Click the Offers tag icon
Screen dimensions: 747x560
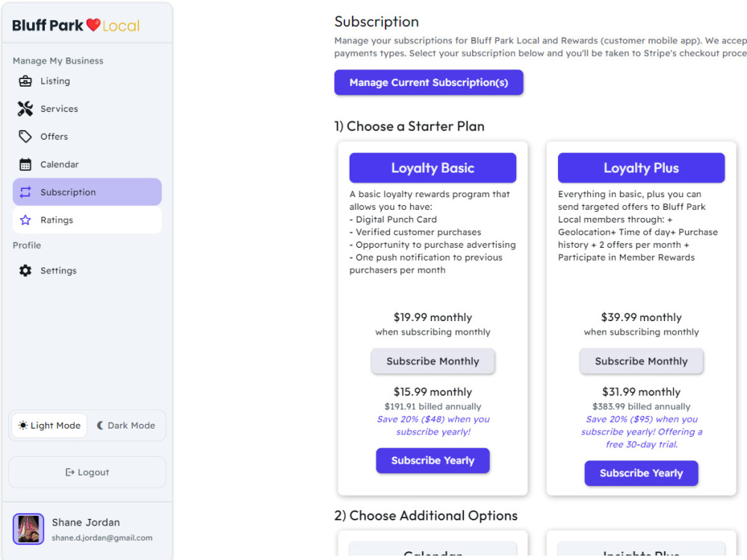point(25,137)
